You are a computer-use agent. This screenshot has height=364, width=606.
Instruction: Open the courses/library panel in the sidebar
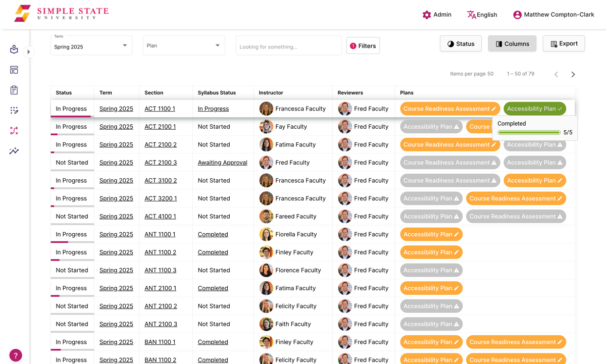[x=14, y=49]
